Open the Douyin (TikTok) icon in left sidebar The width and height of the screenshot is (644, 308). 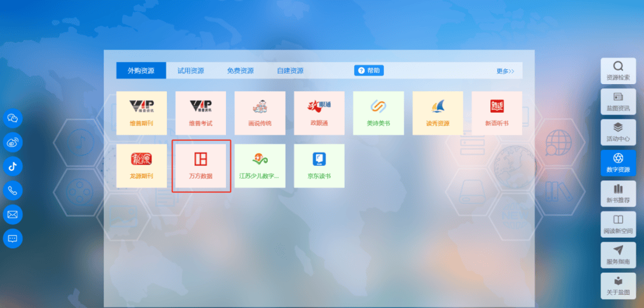(x=13, y=167)
